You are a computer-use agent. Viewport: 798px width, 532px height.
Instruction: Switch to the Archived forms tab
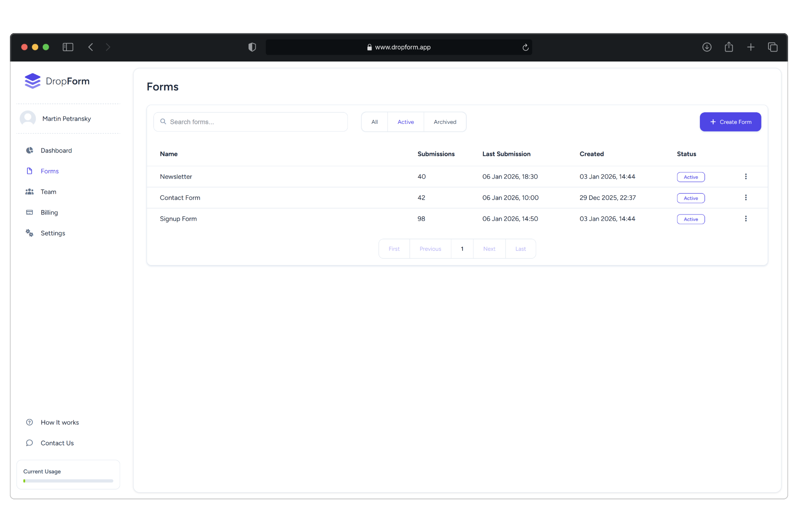(445, 122)
